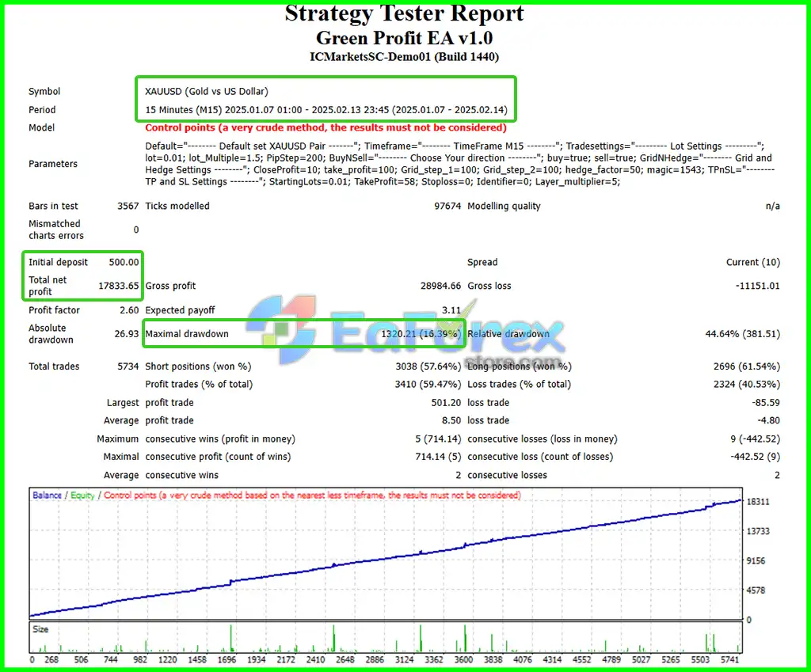The width and height of the screenshot is (811, 672).
Task: Click Average loss trade value '-4.80'
Action: (768, 421)
